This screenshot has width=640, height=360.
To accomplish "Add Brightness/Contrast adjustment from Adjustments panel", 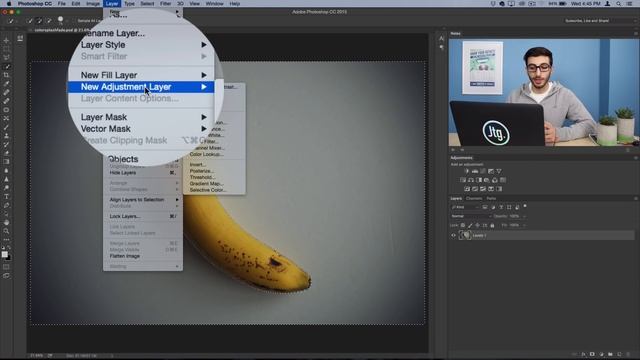I will point(467,171).
